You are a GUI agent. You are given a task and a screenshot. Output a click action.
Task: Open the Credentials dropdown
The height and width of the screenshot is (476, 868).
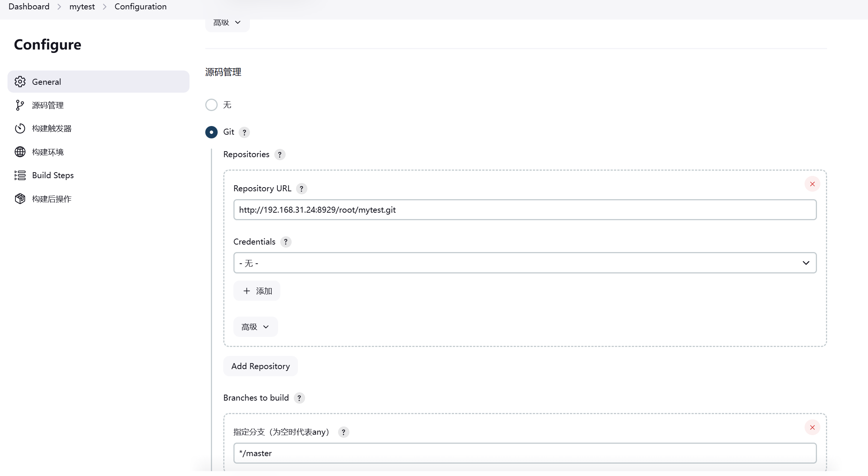(x=525, y=263)
